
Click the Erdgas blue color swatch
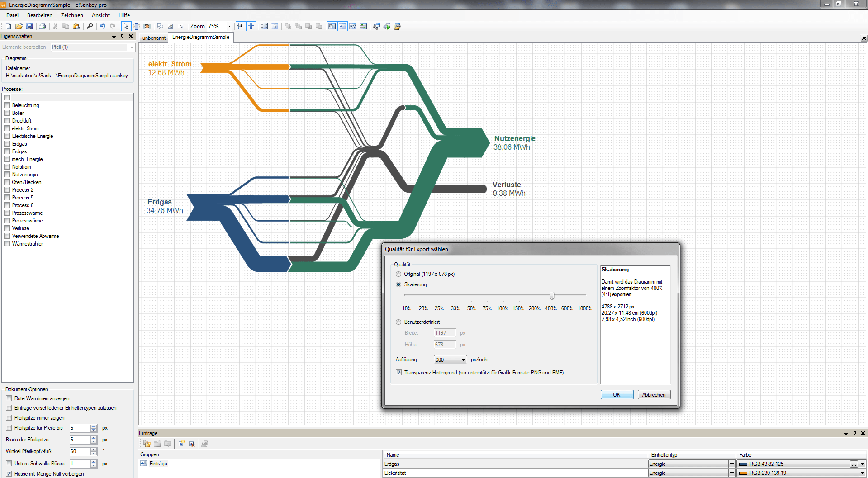click(743, 464)
